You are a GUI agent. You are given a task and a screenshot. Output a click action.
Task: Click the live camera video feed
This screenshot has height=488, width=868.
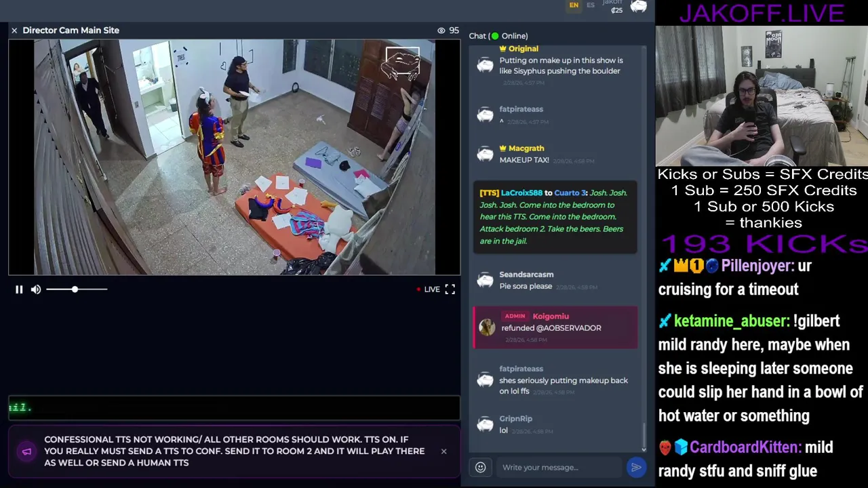tap(235, 157)
